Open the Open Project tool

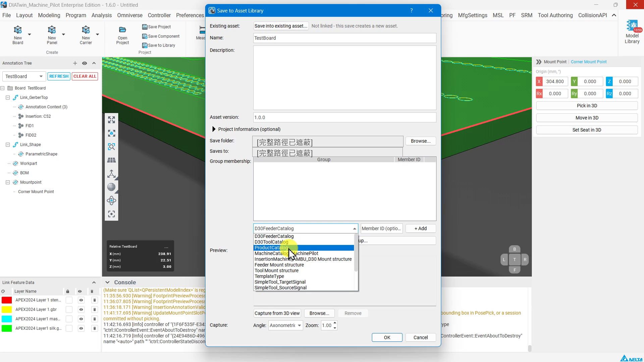tap(122, 35)
